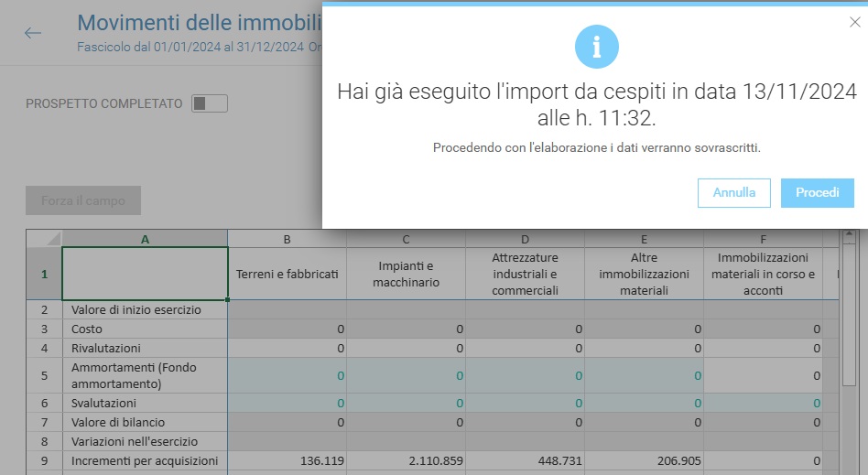The height and width of the screenshot is (475, 868).
Task: Select row 5 header
Action: pos(44,375)
